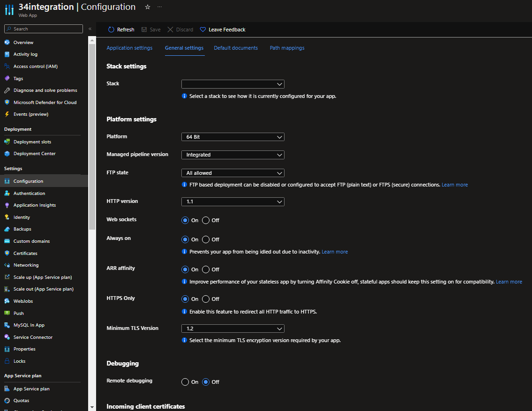Click the Discard button
This screenshot has width=532, height=411.
pyautogui.click(x=180, y=30)
